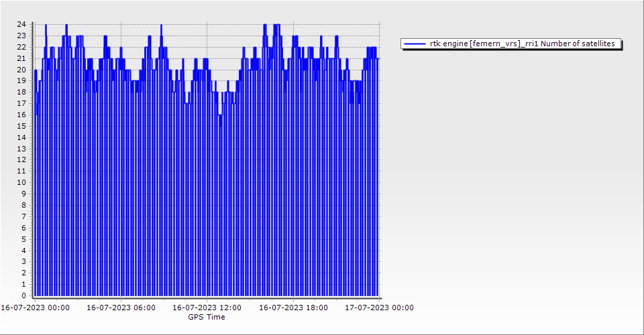
Task: Click the 16-07-2023 06:00 x-axis label
Action: click(121, 308)
